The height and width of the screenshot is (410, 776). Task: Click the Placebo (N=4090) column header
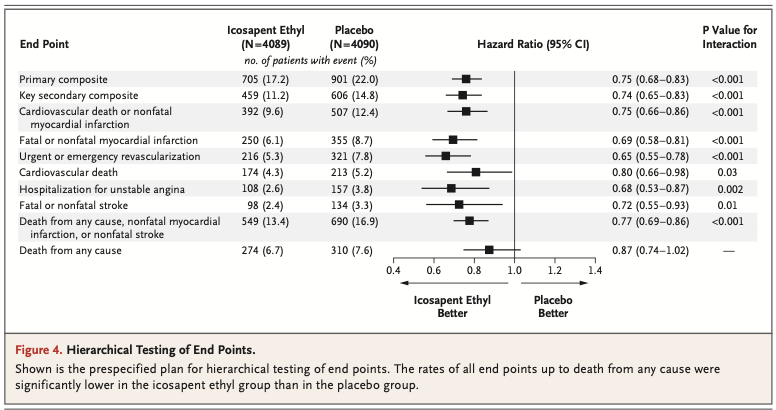(x=353, y=38)
